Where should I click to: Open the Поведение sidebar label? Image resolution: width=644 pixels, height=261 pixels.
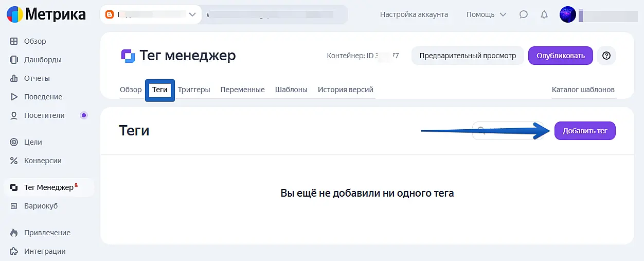43,97
